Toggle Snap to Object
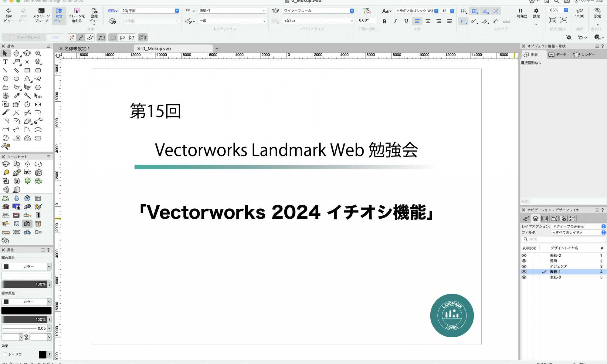The width and height of the screenshot is (607, 364). [474, 11]
